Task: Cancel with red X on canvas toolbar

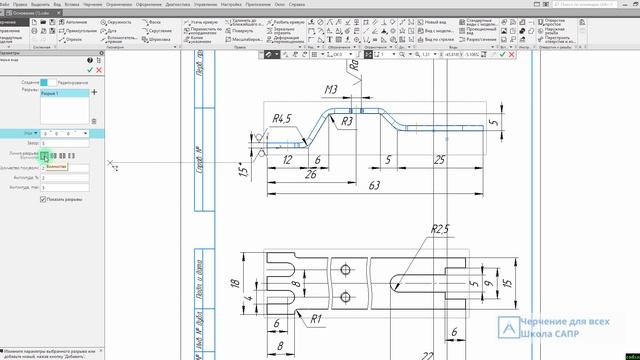Action: (x=511, y=54)
